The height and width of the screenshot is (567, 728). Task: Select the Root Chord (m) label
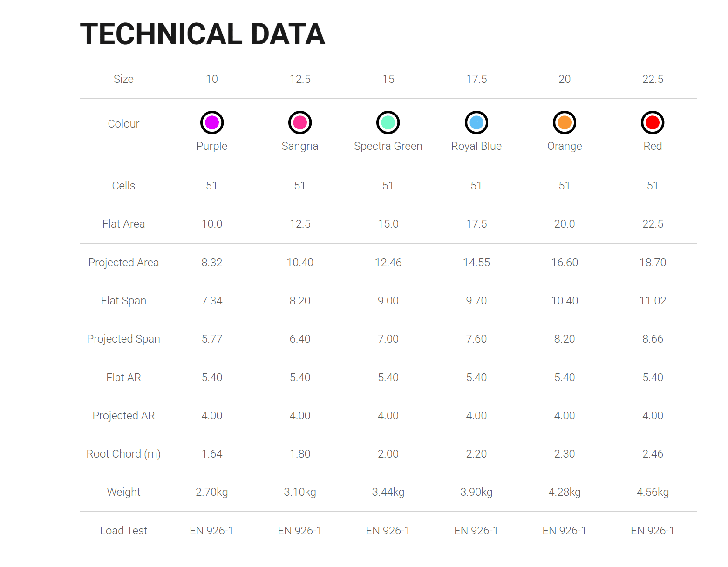pos(123,454)
